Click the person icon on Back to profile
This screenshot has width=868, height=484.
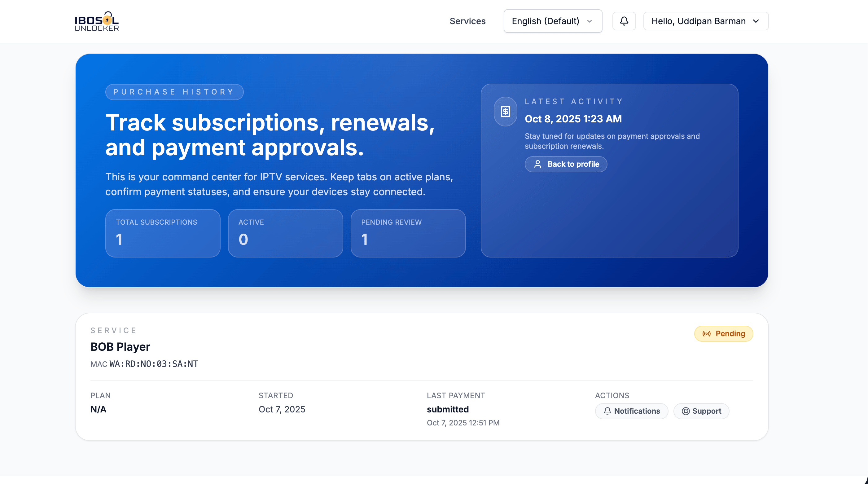point(538,164)
